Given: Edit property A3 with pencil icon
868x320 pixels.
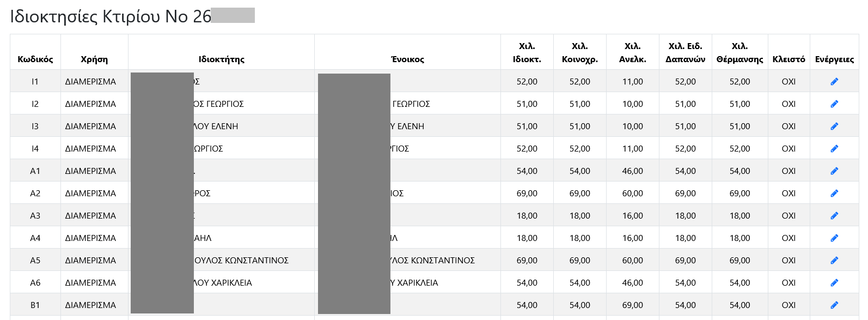Looking at the screenshot, I should 834,216.
